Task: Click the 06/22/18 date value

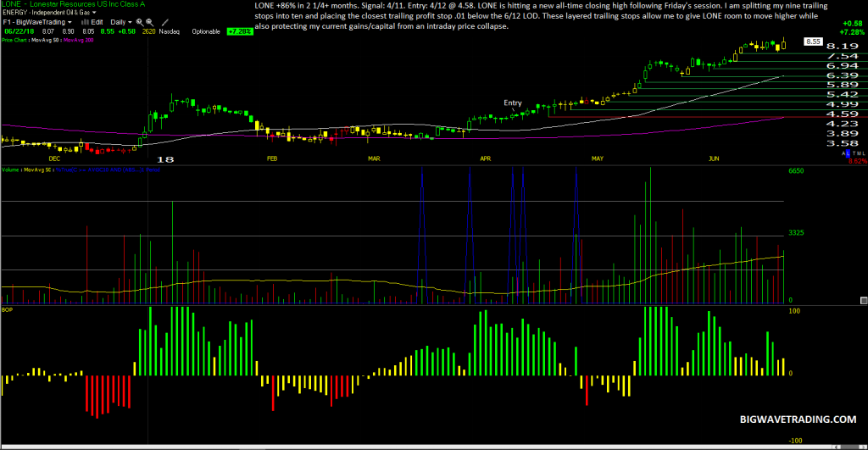Action: [19, 31]
